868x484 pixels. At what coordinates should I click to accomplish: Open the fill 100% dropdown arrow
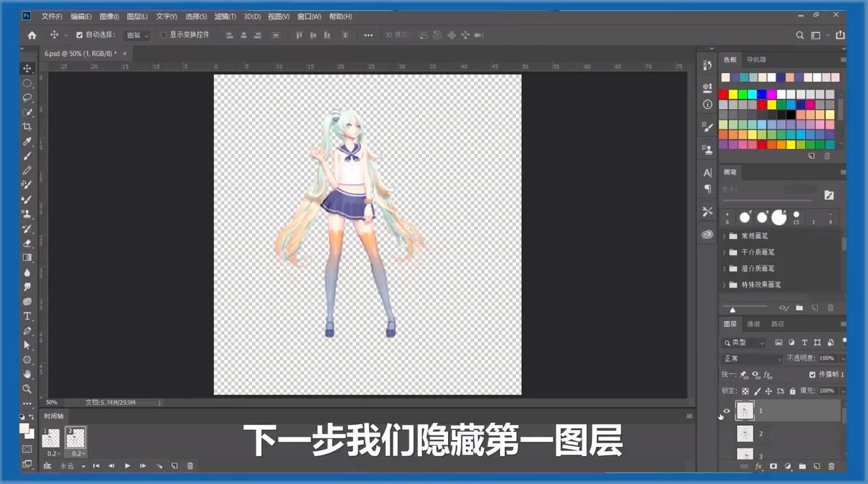(842, 391)
